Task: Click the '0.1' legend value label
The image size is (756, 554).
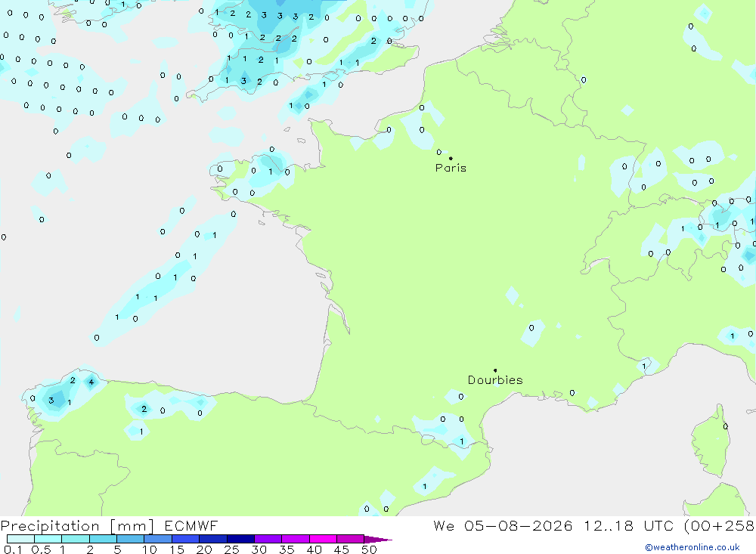Action: point(13,549)
